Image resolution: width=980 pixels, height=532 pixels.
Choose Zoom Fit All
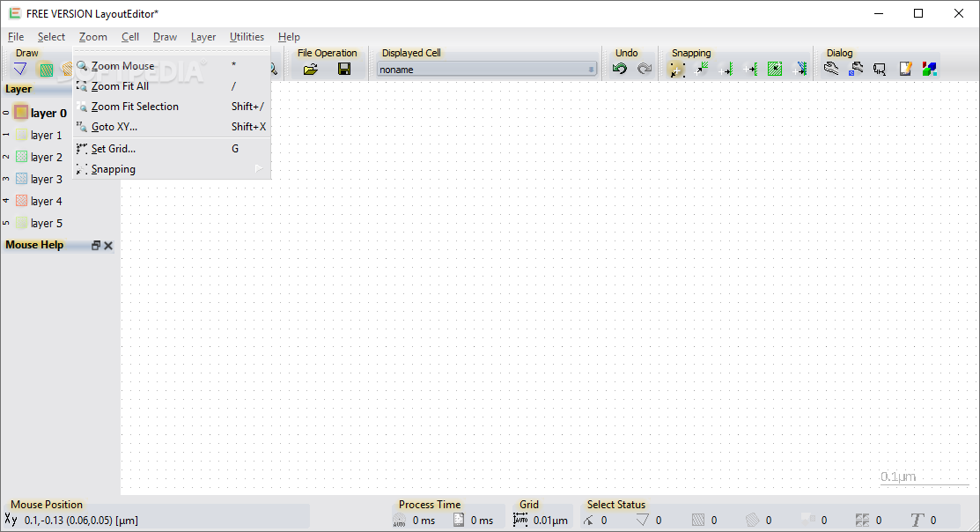pyautogui.click(x=172, y=86)
